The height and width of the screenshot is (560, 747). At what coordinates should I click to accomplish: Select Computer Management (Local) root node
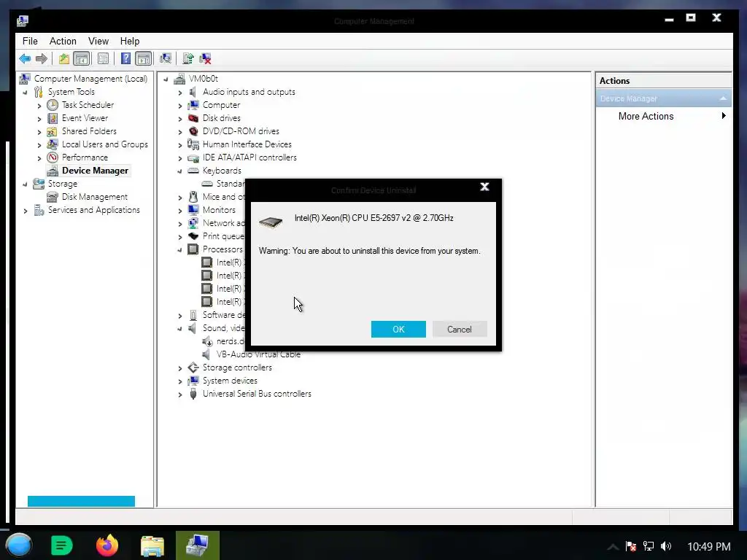90,79
